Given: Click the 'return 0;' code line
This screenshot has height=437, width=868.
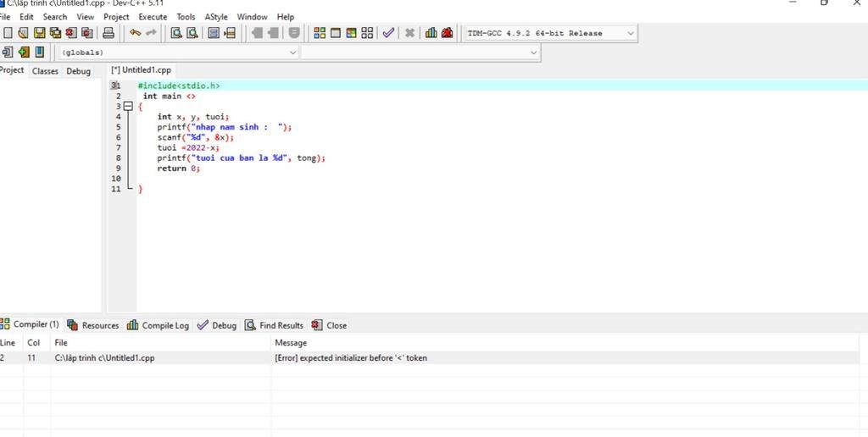Looking at the screenshot, I should point(178,169).
